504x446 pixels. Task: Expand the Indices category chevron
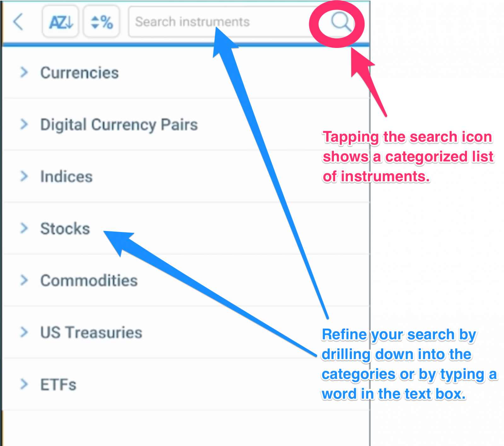pyautogui.click(x=24, y=176)
